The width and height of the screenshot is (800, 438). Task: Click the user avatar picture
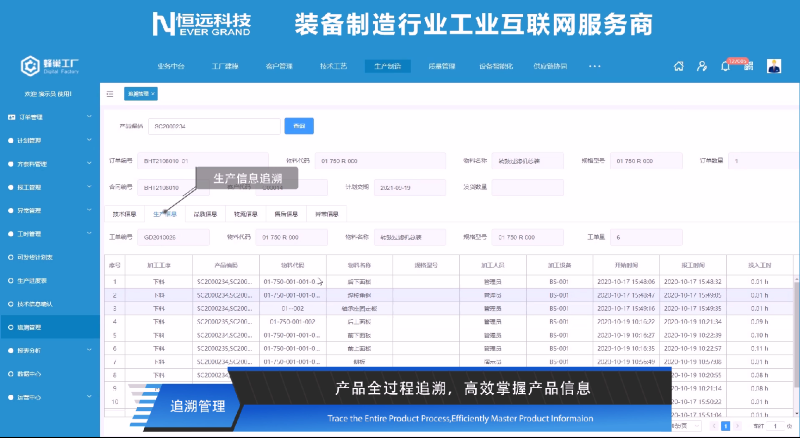(774, 66)
